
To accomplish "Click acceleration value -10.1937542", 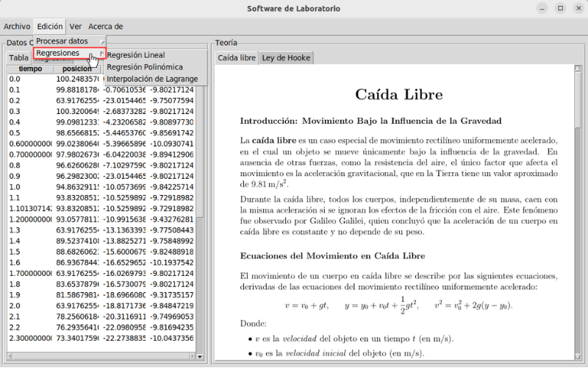I will coord(172,263).
